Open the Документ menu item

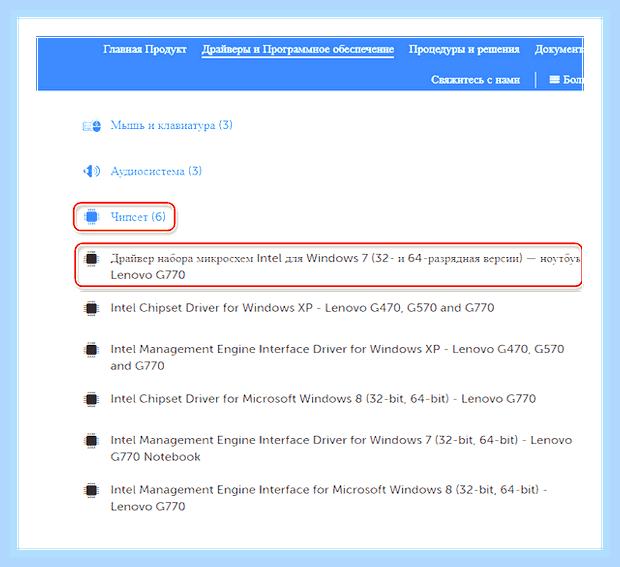[x=559, y=49]
